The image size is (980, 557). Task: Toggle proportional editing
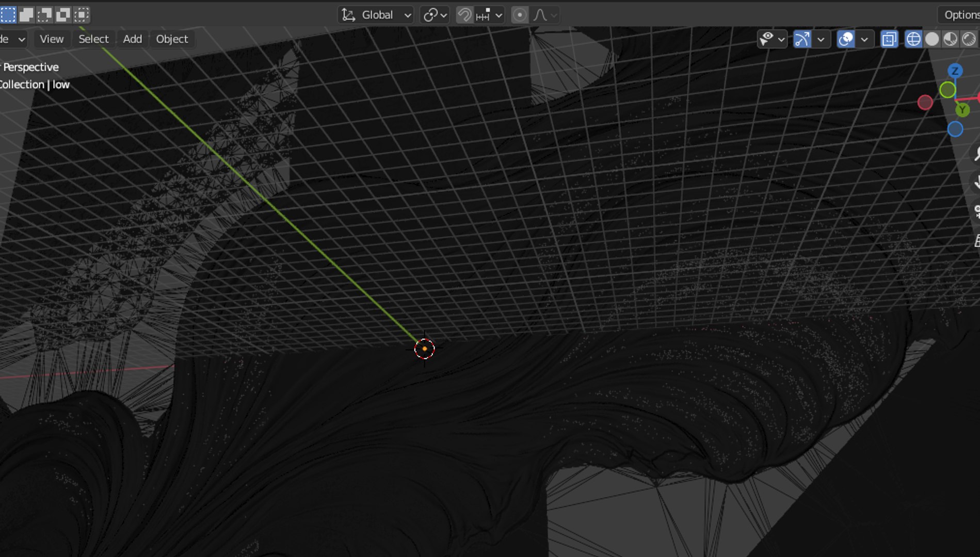[520, 15]
